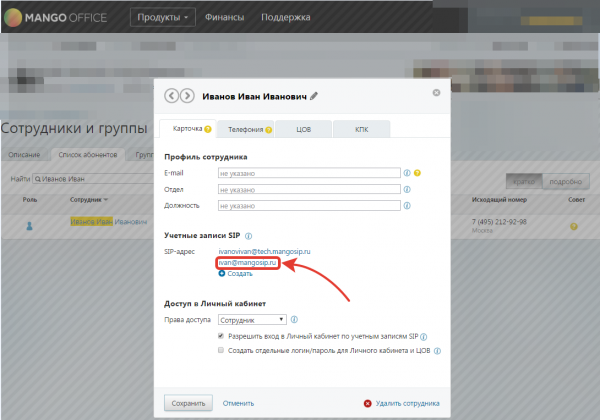
Task: Click into the Должность input field
Action: point(309,206)
